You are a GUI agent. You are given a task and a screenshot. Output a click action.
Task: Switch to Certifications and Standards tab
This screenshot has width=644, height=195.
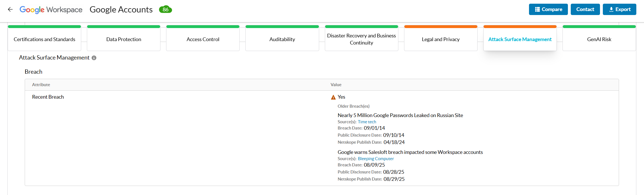tap(44, 38)
